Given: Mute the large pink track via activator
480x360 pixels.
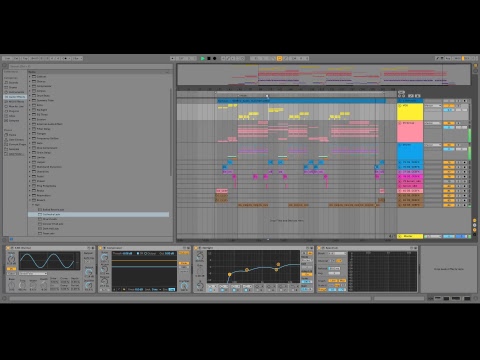Looking at the screenshot, I should point(449,123).
